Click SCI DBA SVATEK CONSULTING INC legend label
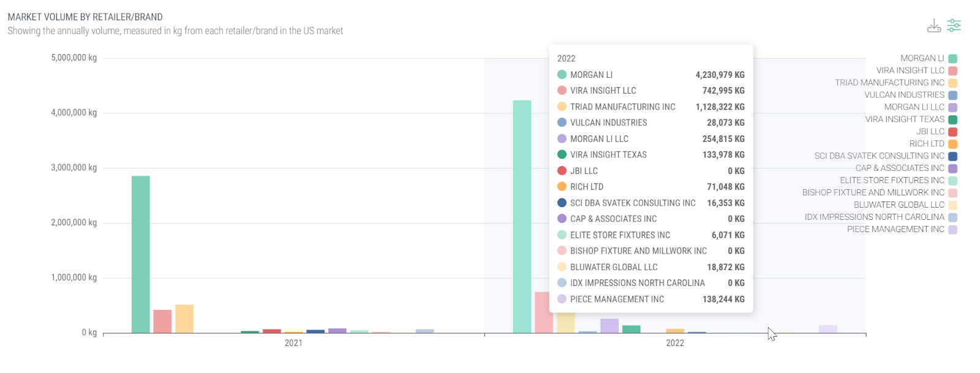The image size is (980, 373). 879,156
